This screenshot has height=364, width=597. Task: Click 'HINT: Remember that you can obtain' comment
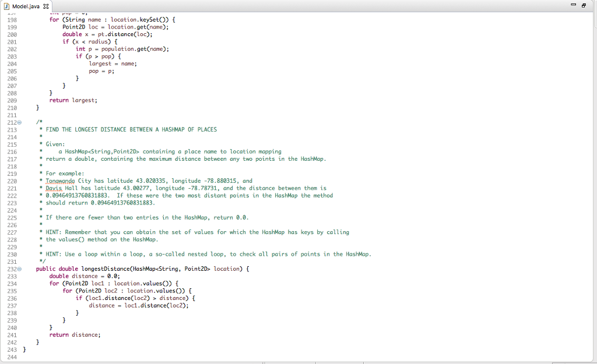[x=197, y=232]
